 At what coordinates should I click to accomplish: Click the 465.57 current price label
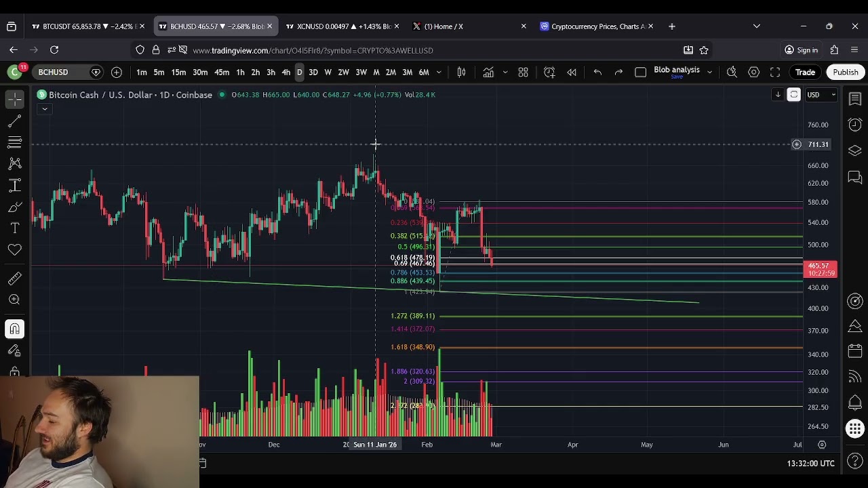[821, 269]
